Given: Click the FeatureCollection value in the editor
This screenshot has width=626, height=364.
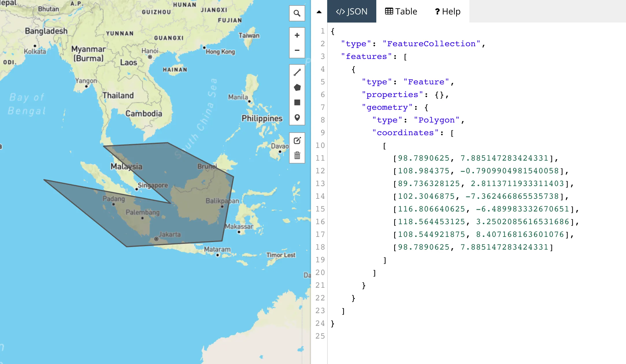Looking at the screenshot, I should 431,44.
